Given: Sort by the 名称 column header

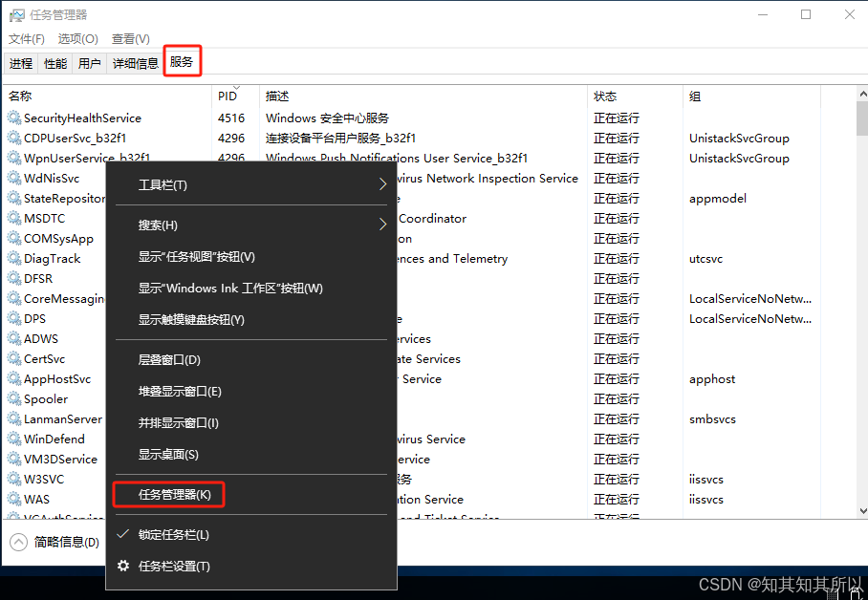Looking at the screenshot, I should (x=107, y=96).
